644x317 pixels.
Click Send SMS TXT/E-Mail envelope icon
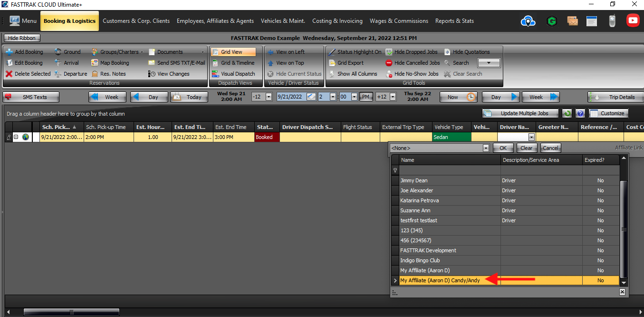pyautogui.click(x=152, y=63)
